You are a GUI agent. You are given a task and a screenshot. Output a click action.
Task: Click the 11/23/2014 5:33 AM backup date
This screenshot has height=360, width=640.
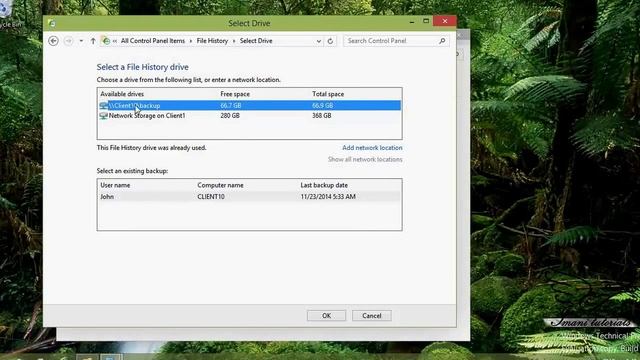pos(328,196)
